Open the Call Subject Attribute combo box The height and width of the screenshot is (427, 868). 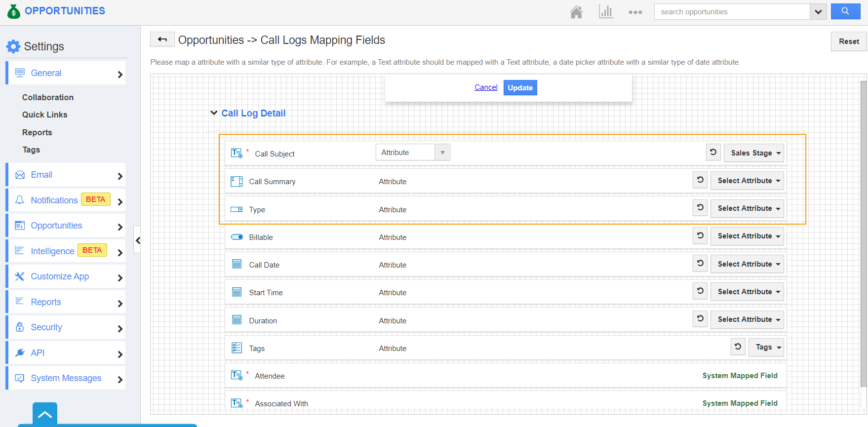coord(412,153)
